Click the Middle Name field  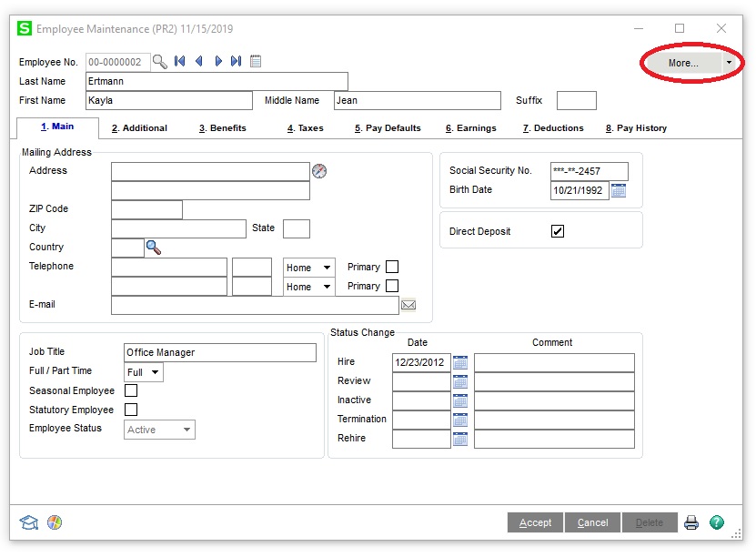click(418, 100)
